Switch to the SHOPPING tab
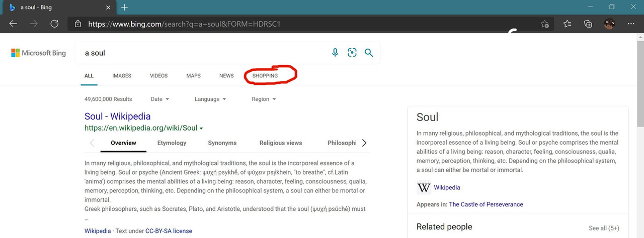Viewport: 644px width, 238px height. pos(265,76)
